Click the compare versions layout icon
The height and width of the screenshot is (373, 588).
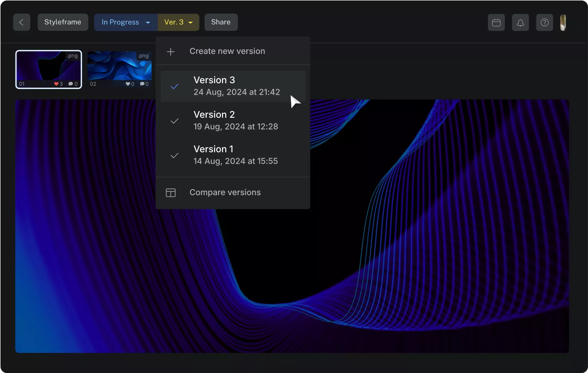170,193
